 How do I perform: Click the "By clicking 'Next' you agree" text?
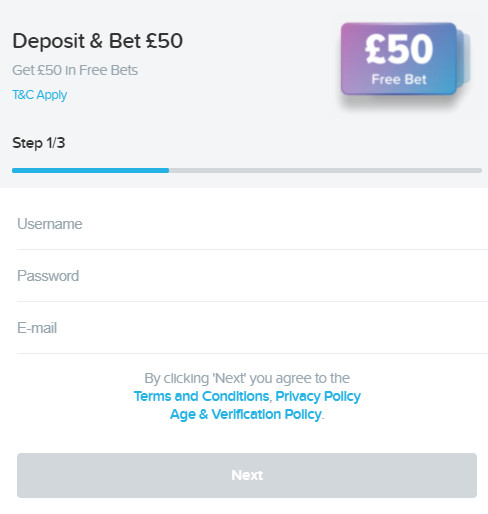247,378
